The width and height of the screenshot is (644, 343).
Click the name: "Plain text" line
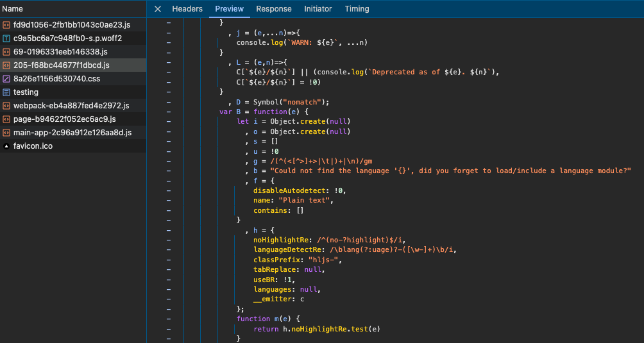(293, 201)
